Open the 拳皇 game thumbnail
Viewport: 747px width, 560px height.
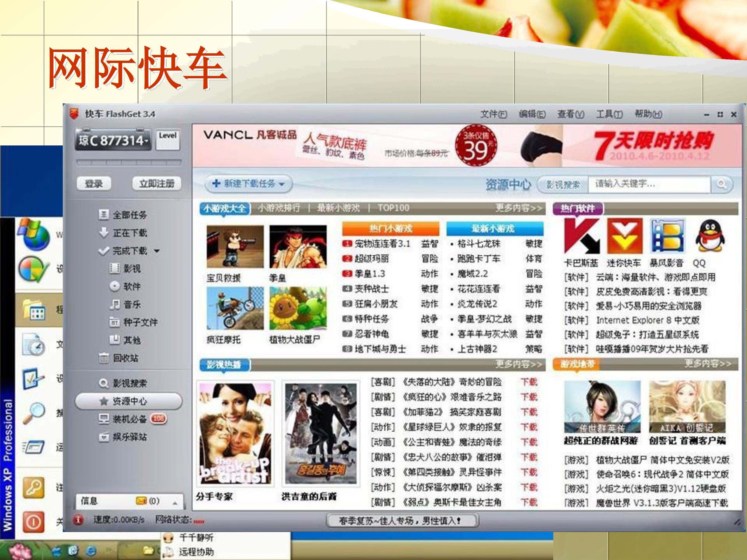coord(298,246)
